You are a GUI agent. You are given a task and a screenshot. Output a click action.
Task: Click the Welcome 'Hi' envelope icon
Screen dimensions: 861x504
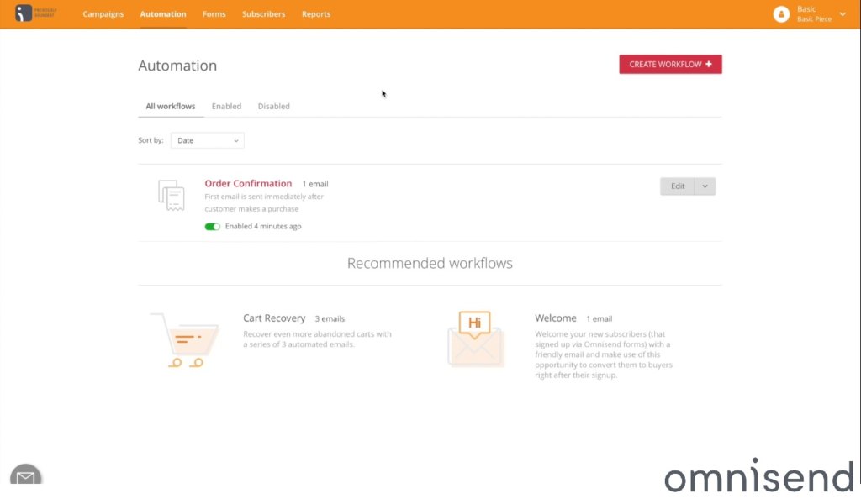pos(475,339)
